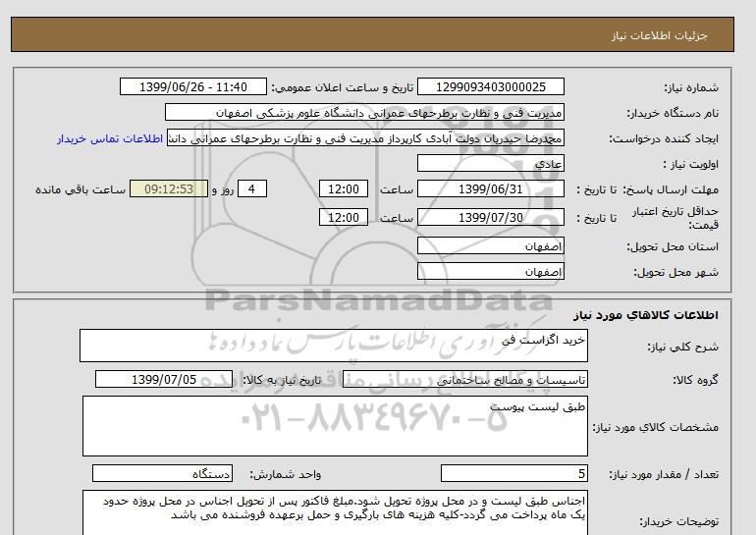This screenshot has height=535, width=756.
Task: Click the section title اطلاعات کالاهای مورد نیاز
Action: [646, 315]
